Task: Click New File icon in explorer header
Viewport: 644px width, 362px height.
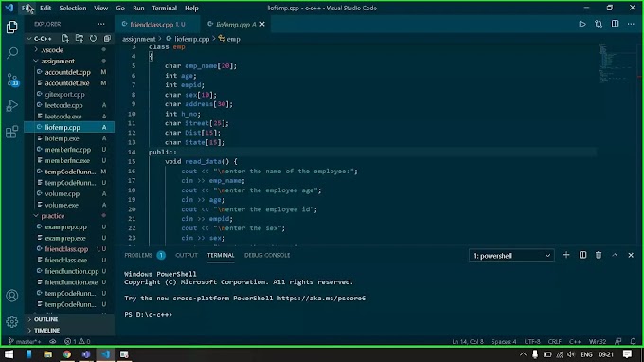Action: pos(65,38)
